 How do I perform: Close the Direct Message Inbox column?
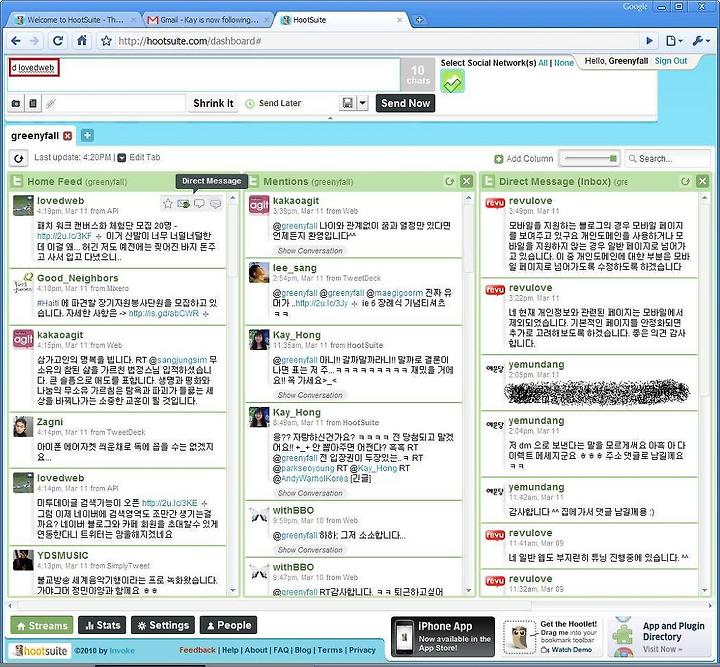pos(703,181)
